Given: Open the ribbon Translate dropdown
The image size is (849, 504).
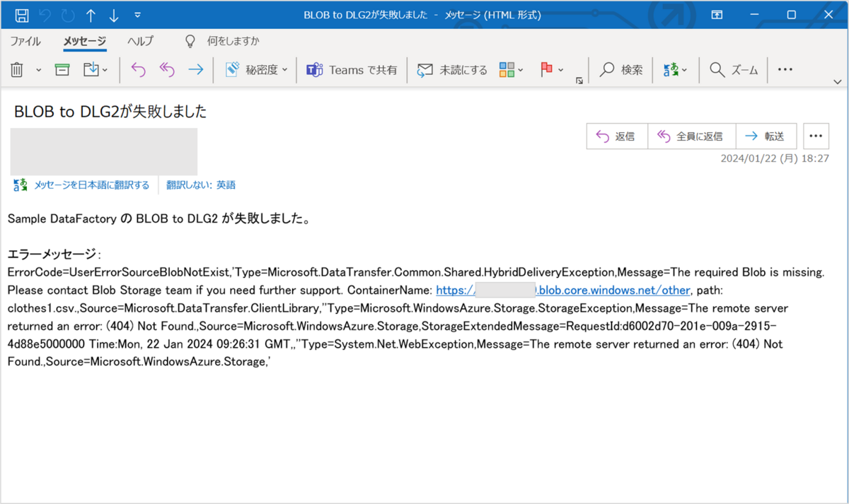Looking at the screenshot, I should click(x=675, y=69).
